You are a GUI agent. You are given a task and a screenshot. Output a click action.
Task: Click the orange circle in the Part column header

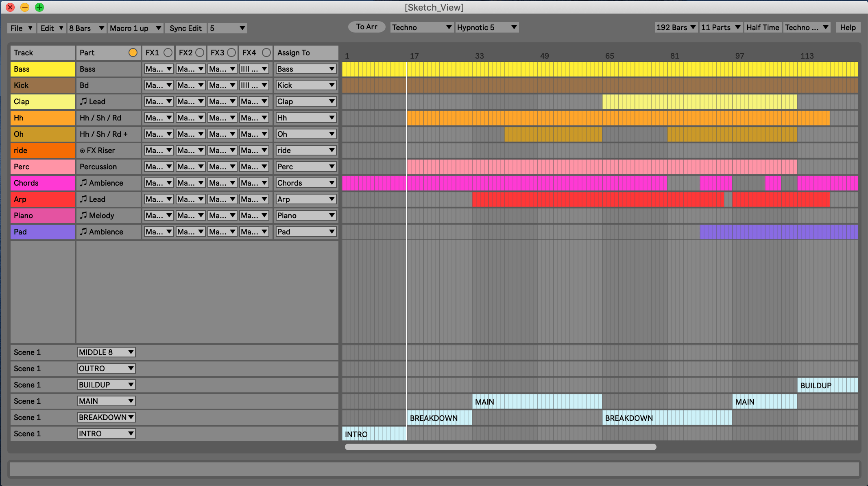(133, 53)
